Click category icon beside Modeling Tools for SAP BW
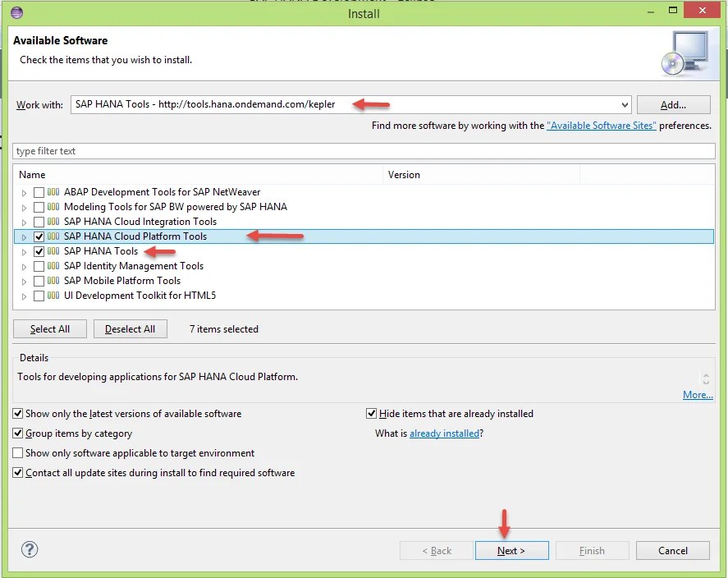Screen dimensions: 728x578 point(53,207)
